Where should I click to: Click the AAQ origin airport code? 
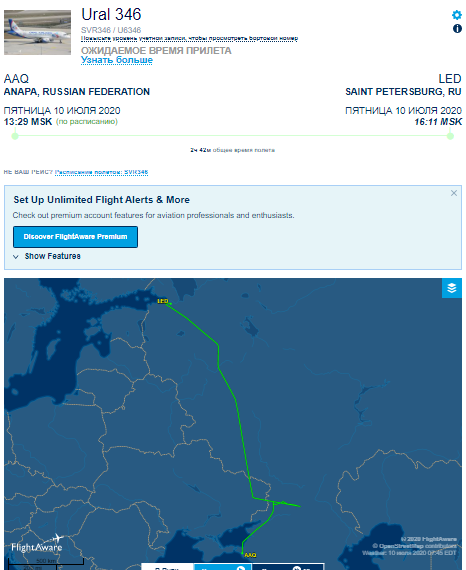coord(16,79)
